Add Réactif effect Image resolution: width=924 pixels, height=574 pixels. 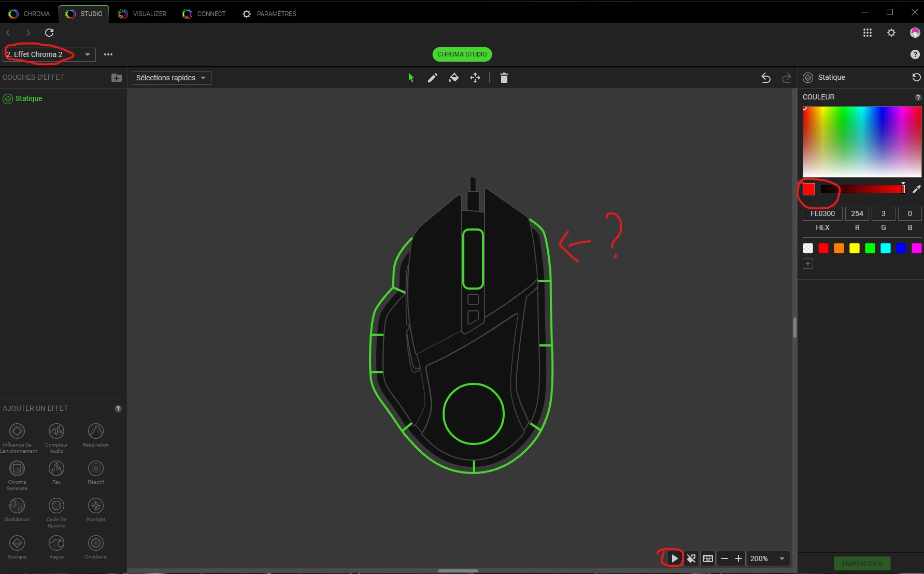coord(96,472)
